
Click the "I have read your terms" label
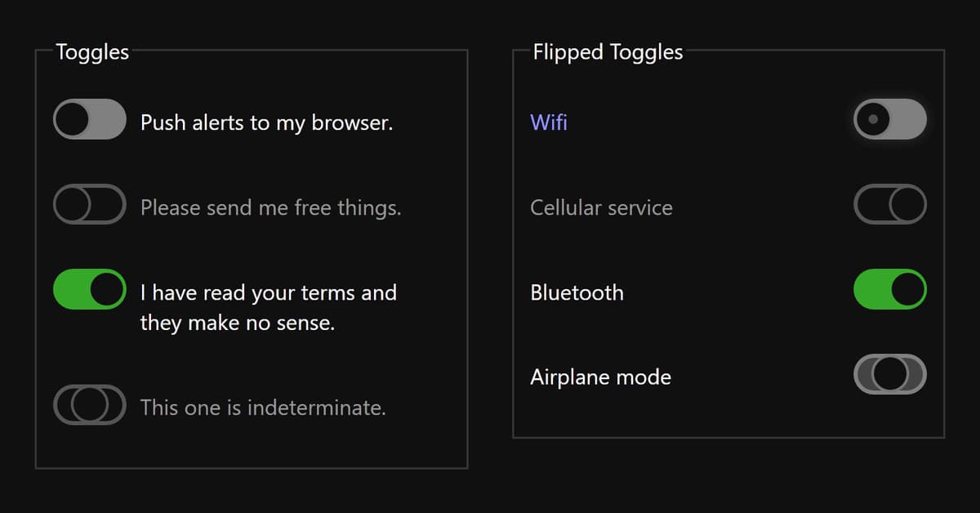pyautogui.click(x=268, y=292)
